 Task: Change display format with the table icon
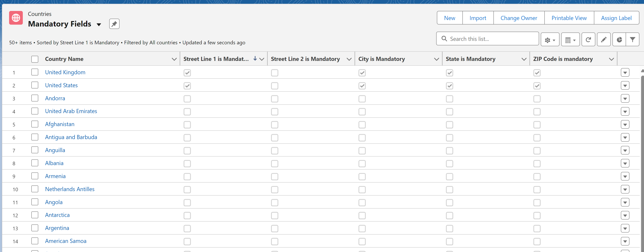(570, 39)
